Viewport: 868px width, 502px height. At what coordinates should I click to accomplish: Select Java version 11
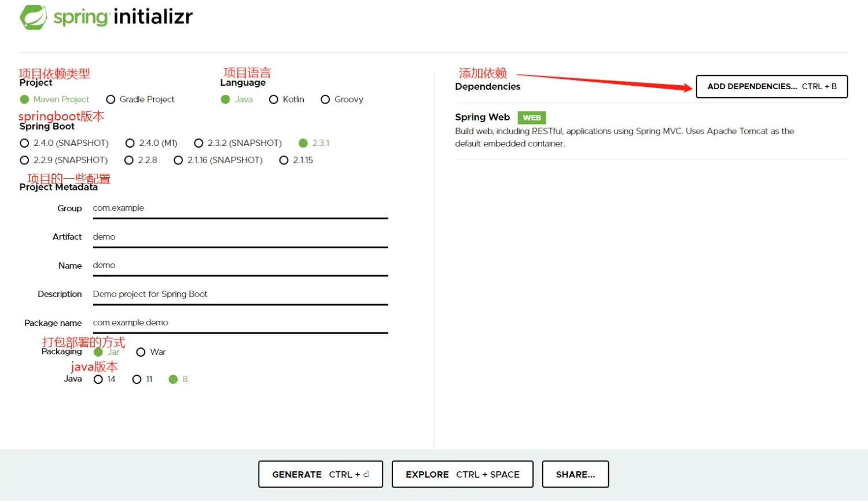pos(137,379)
